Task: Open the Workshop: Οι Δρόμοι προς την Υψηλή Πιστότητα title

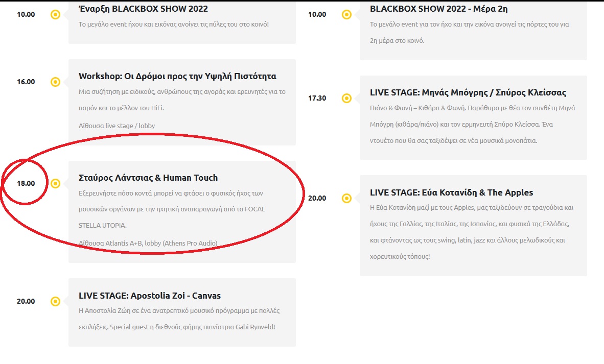Action: tap(178, 76)
